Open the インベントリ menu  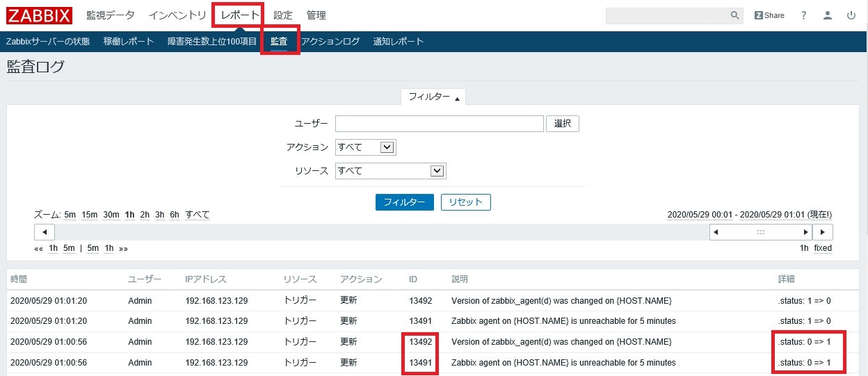point(177,15)
